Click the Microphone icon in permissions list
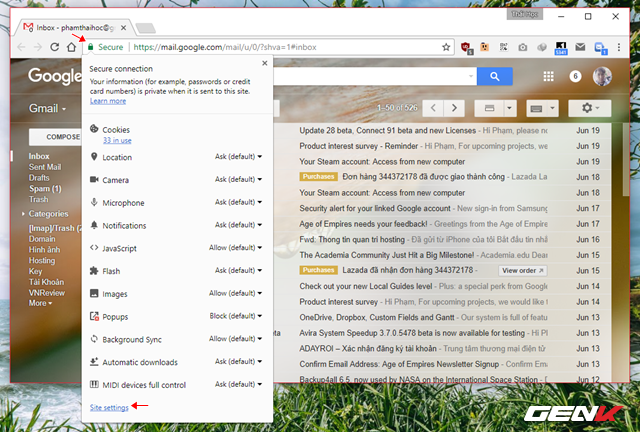The image size is (640, 432). point(94,202)
